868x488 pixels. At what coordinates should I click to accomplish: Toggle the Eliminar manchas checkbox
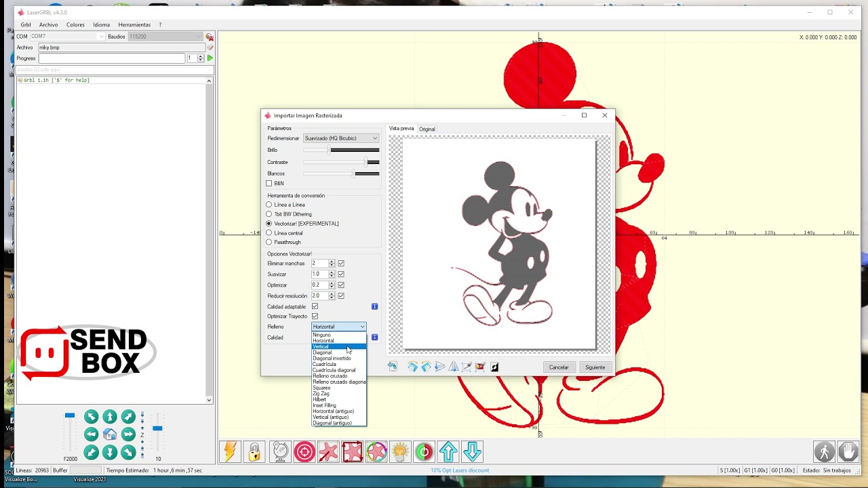coord(341,264)
